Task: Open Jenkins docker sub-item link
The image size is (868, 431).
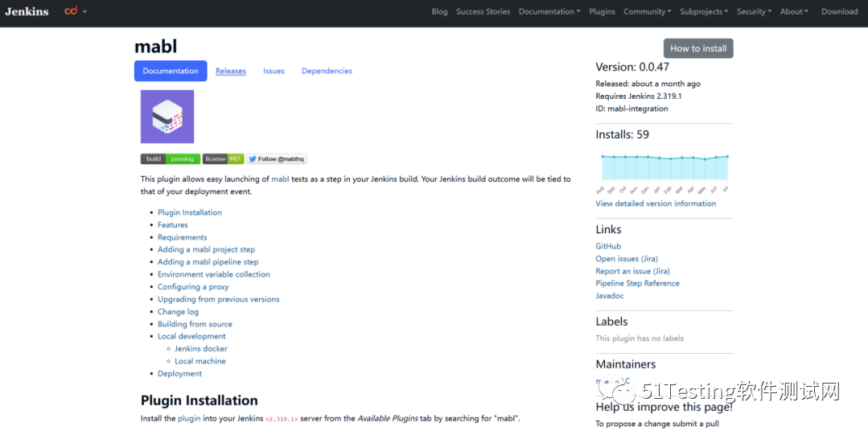Action: pos(201,348)
